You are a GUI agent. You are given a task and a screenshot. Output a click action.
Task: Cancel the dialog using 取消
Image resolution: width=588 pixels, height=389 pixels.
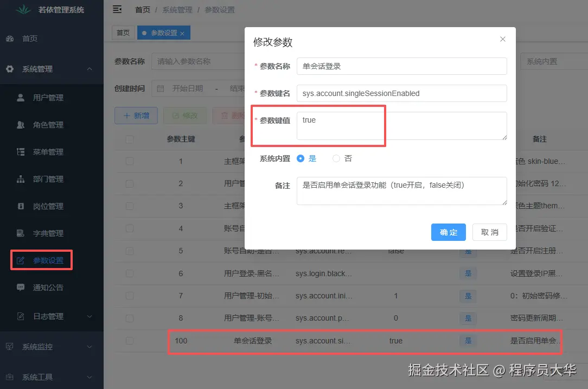point(489,232)
